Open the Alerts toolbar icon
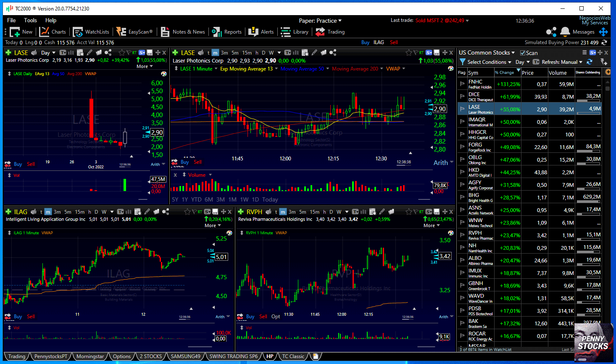This screenshot has width=616, height=364. 253,32
